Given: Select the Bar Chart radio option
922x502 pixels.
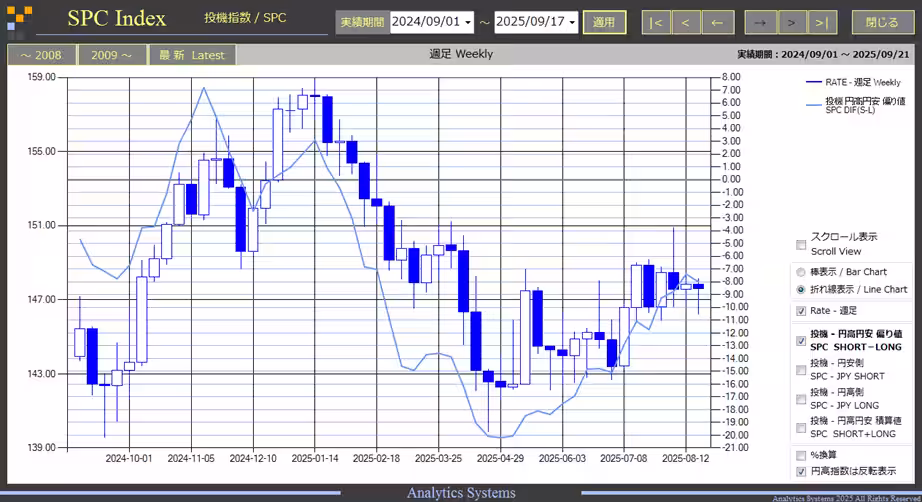Looking at the screenshot, I should (x=800, y=272).
